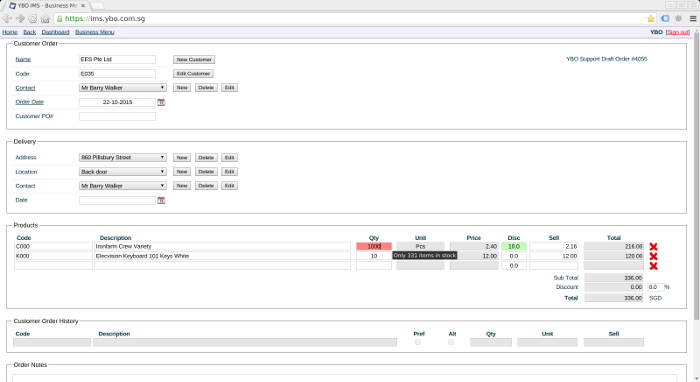Image resolution: width=700 pixels, height=382 pixels.
Task: Click the New Customer button
Action: coord(194,59)
